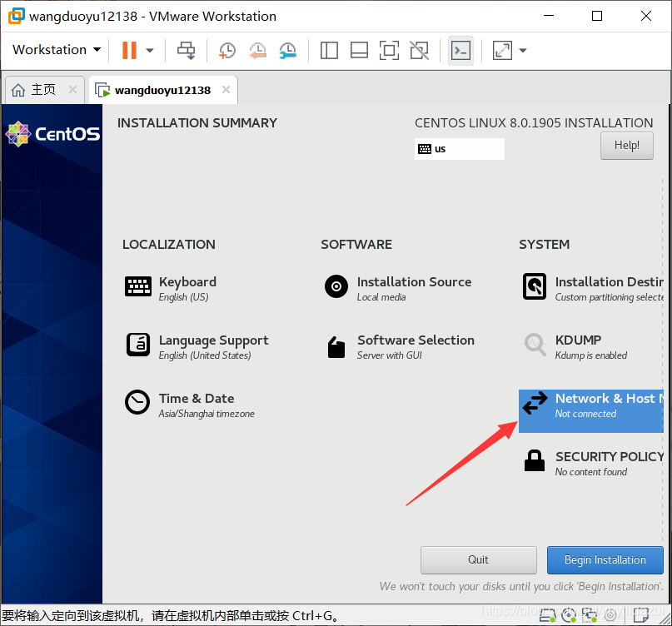Toggle the console view icon
This screenshot has height=626, width=672.
[460, 51]
